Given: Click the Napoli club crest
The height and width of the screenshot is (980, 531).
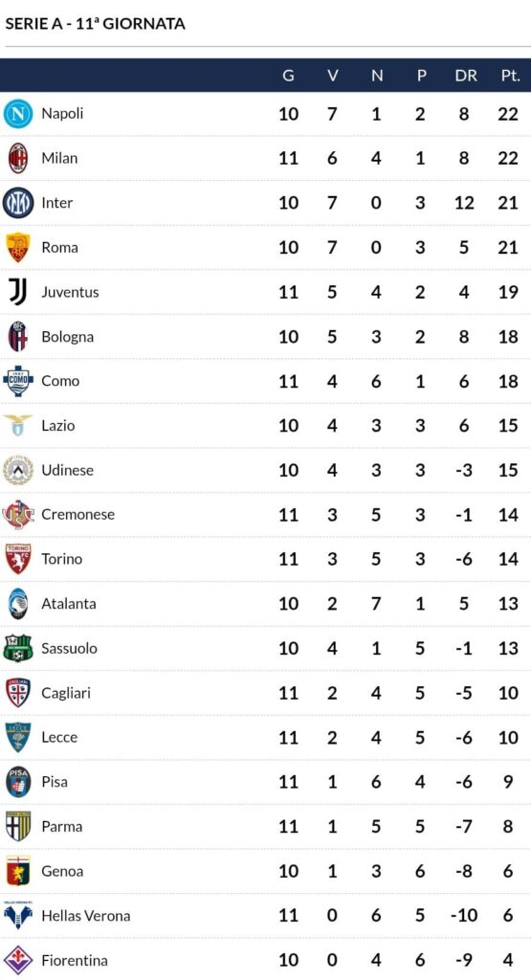Looking at the screenshot, I should pos(18,114).
